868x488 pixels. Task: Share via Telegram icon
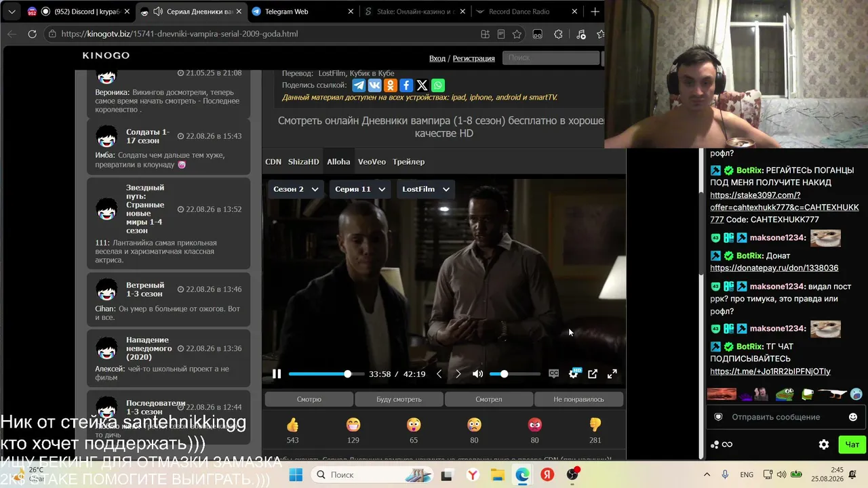(358, 85)
